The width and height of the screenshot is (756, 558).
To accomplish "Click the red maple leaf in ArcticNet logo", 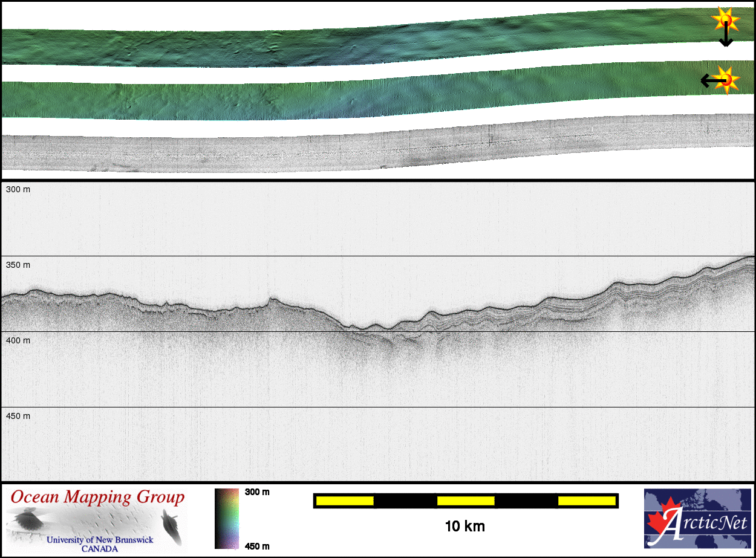I will (663, 522).
